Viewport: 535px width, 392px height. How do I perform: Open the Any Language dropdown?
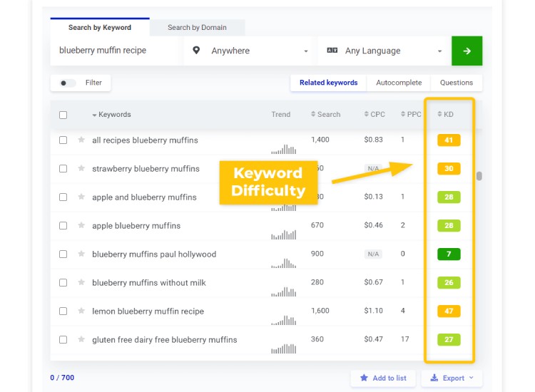pos(384,51)
